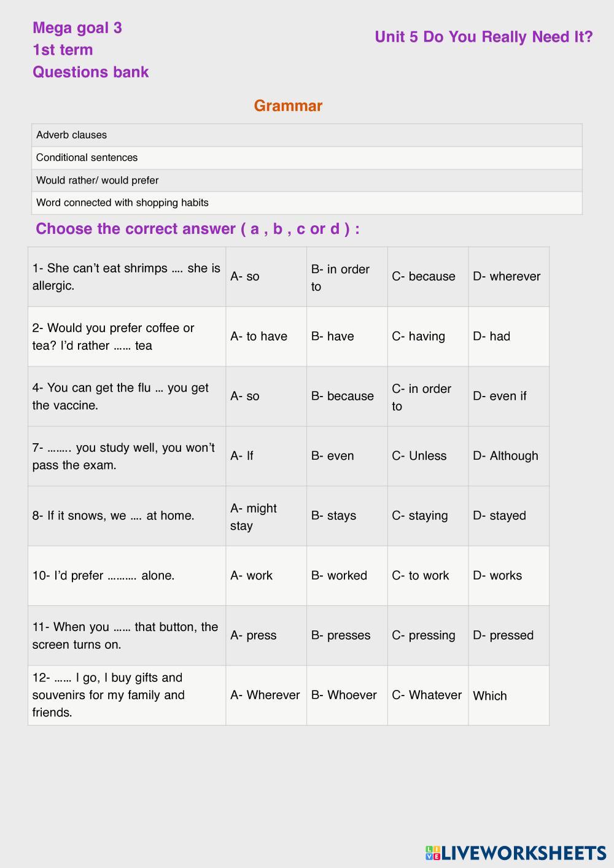Choose the 'D- Although' answer
This screenshot has height=868, width=614.
click(505, 455)
